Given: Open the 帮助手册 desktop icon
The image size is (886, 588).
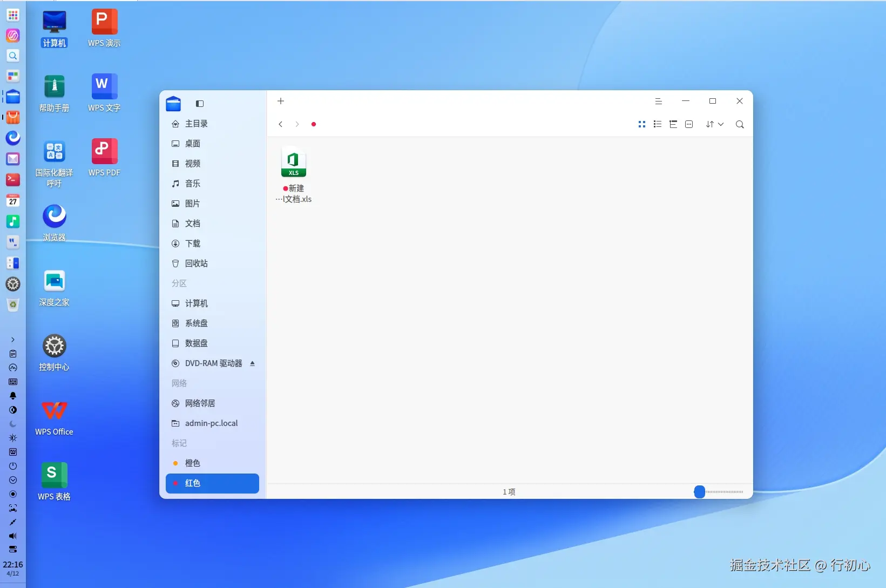Looking at the screenshot, I should tap(55, 93).
